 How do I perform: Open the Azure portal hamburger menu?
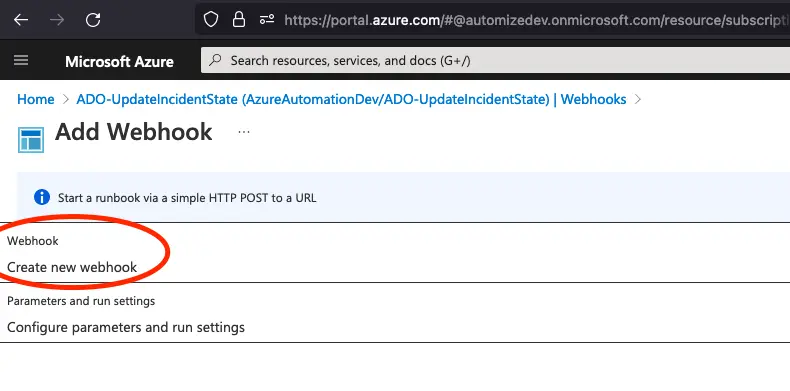click(21, 61)
